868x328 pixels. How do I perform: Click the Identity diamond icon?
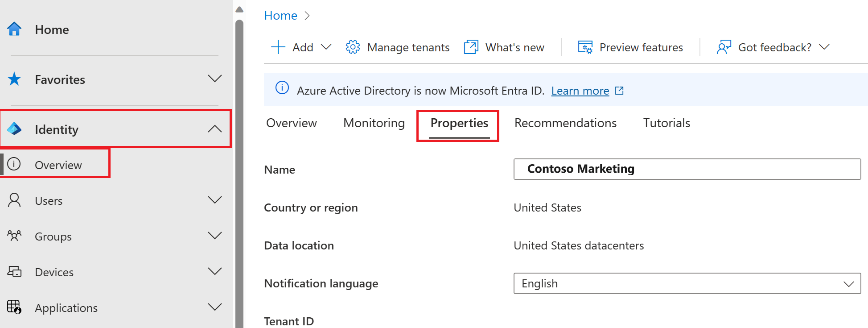(x=14, y=129)
